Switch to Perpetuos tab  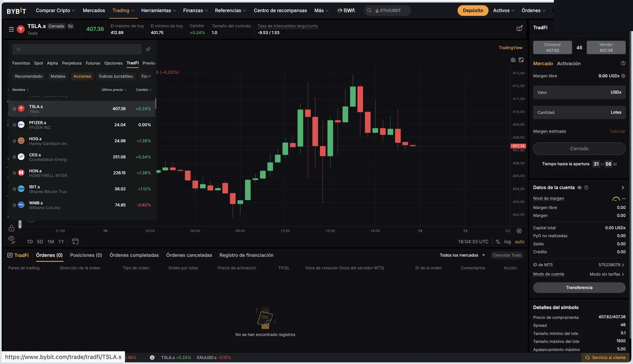[72, 63]
